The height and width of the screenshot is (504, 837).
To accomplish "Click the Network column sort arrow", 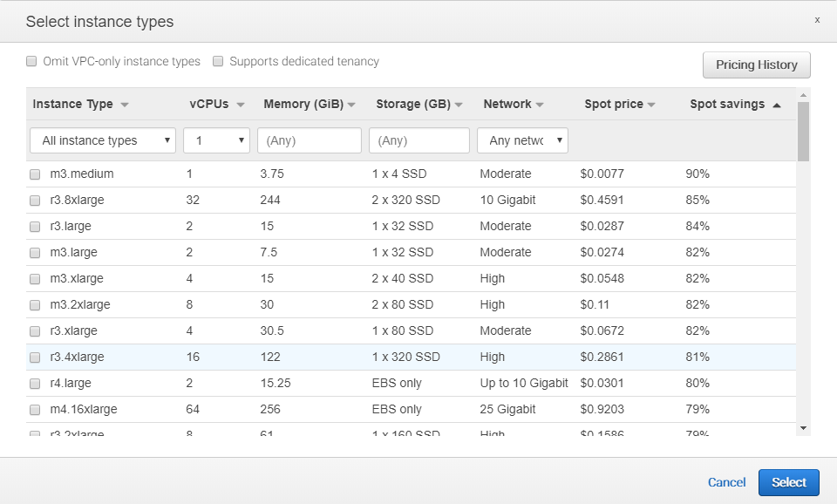I will point(540,105).
